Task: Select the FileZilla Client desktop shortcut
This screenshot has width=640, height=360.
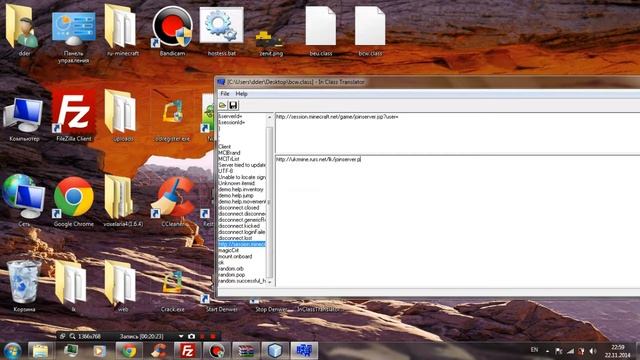Action: click(73, 116)
